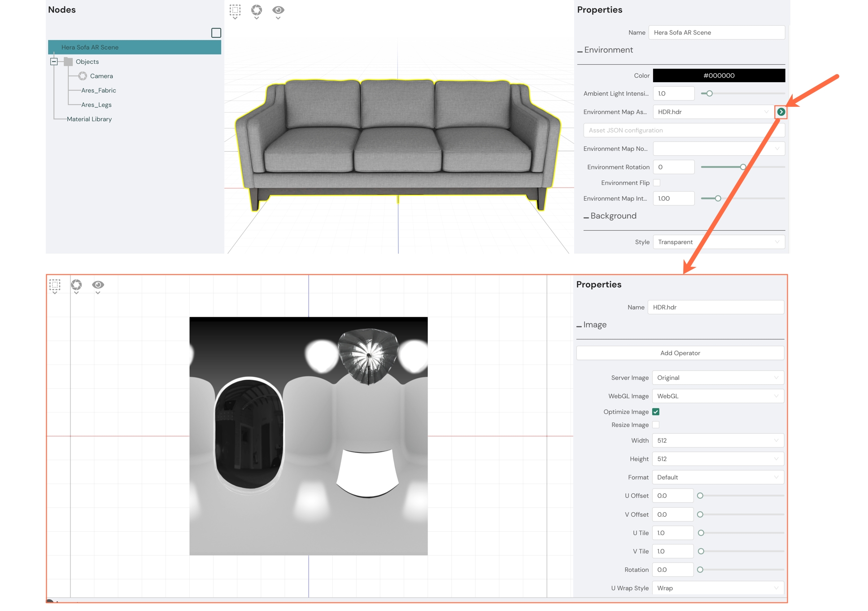Select Material Library in Nodes tree
868x611 pixels.
[89, 119]
